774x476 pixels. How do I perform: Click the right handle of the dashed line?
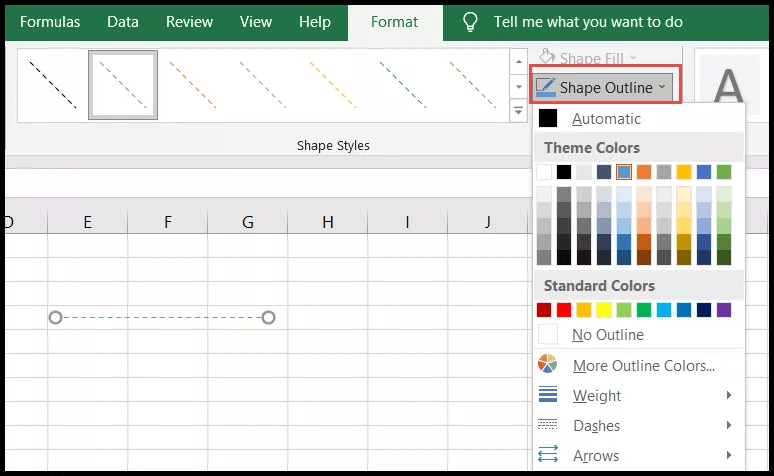coord(268,317)
